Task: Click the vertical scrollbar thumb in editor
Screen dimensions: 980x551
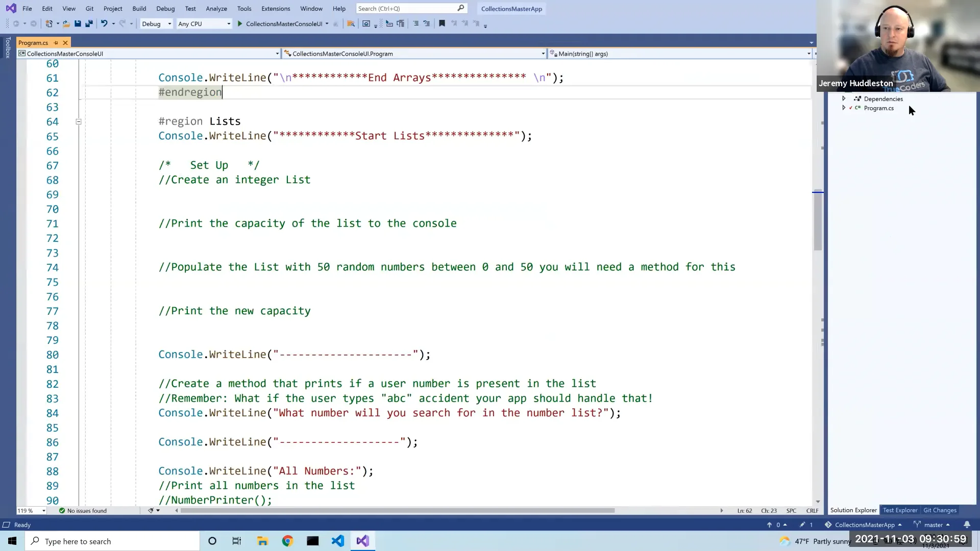Action: click(x=818, y=221)
